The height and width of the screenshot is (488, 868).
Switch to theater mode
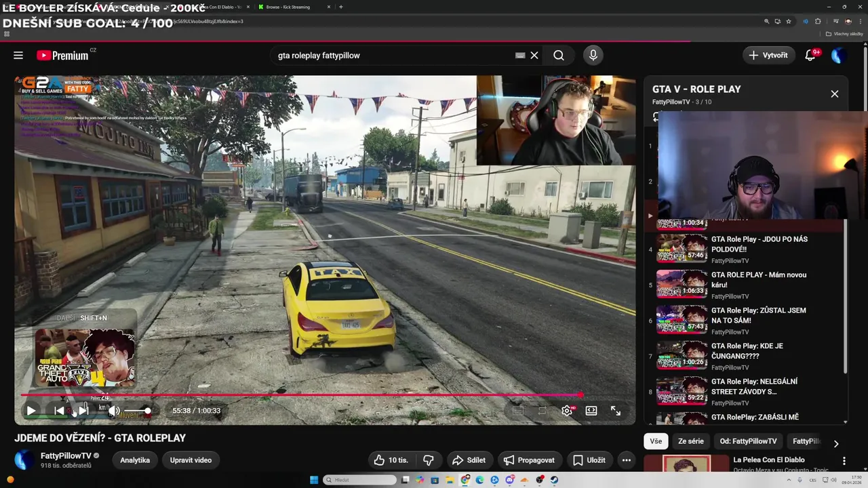click(x=591, y=411)
